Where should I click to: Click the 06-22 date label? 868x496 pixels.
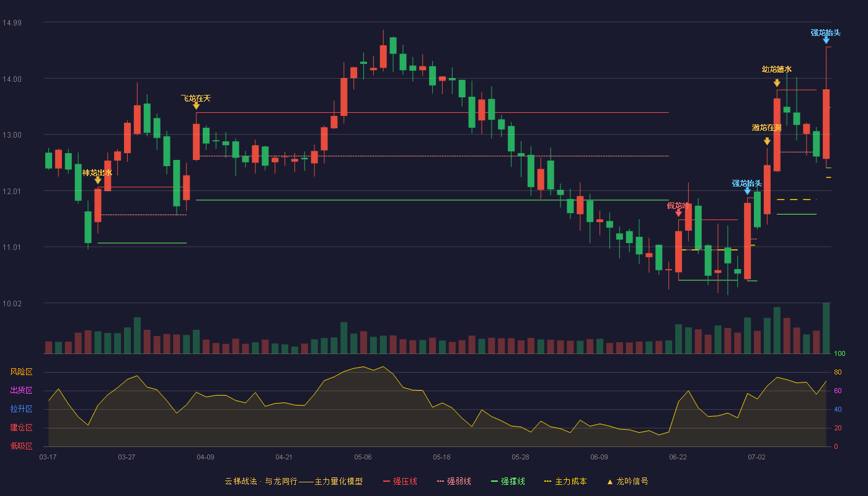678,457
